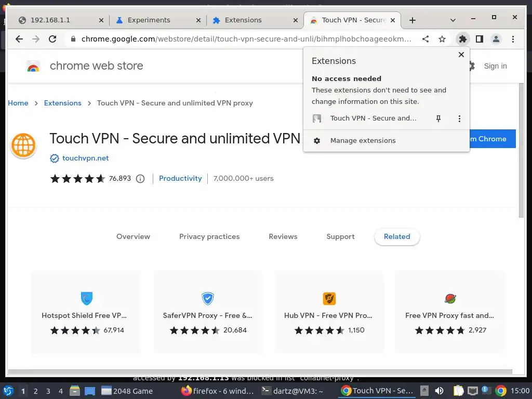Bookmark this page with the star icon
Image resolution: width=532 pixels, height=399 pixels.
(442, 39)
